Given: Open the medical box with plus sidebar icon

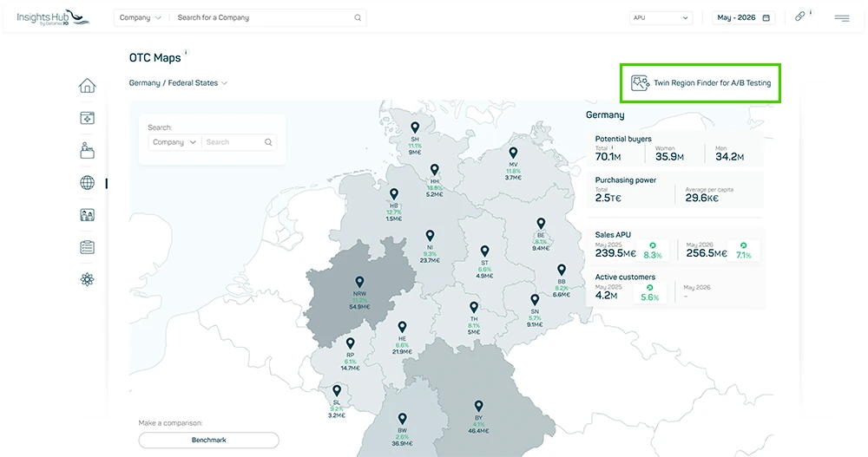Looking at the screenshot, I should coord(87,118).
